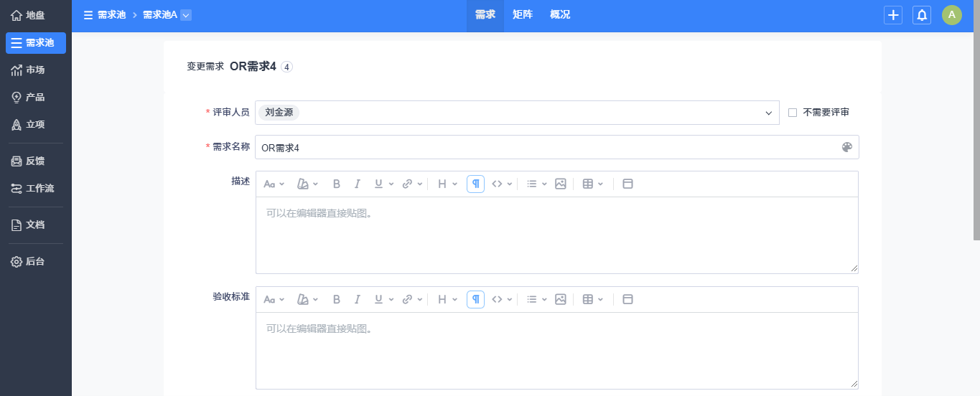Click the plus create button
The image size is (980, 396).
tap(893, 15)
